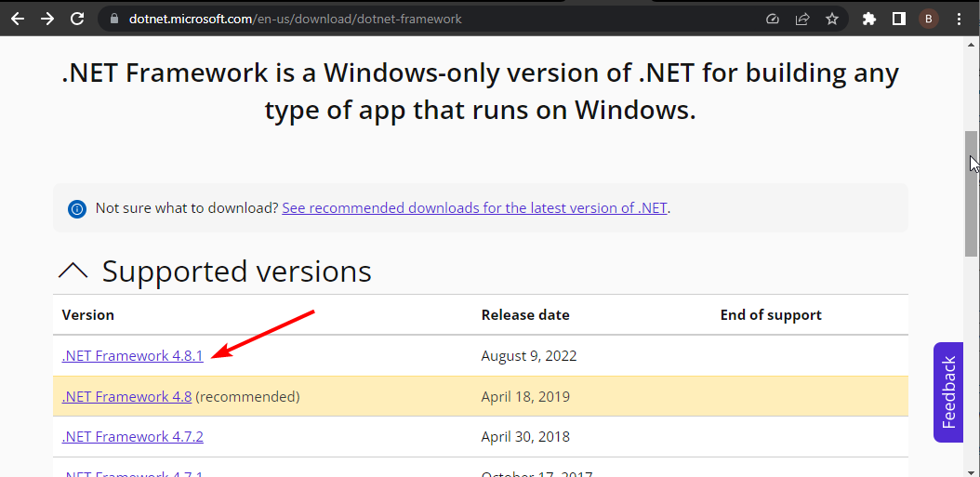Open the .NET Framework 4.8.1 link
980x477 pixels.
[x=133, y=356]
